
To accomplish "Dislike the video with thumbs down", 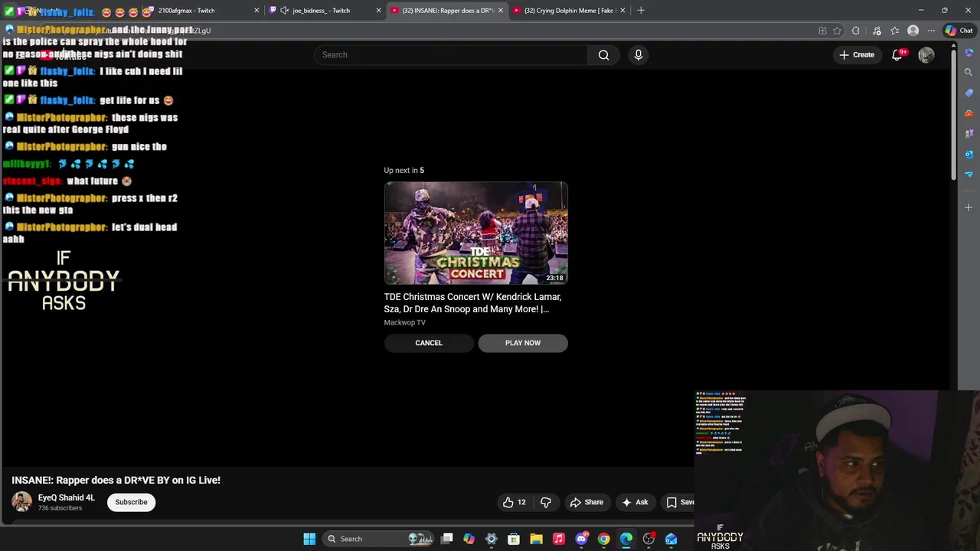I will click(546, 502).
